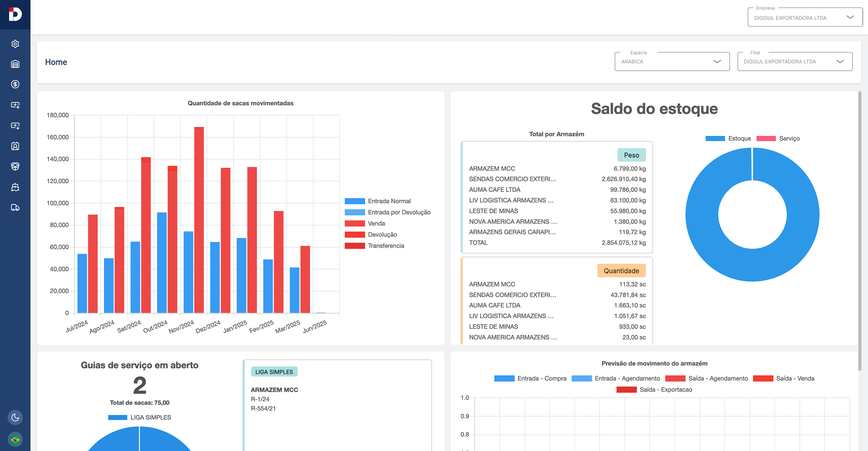Toggle the Entrada Normal legend series
This screenshot has height=451, width=868.
point(378,201)
